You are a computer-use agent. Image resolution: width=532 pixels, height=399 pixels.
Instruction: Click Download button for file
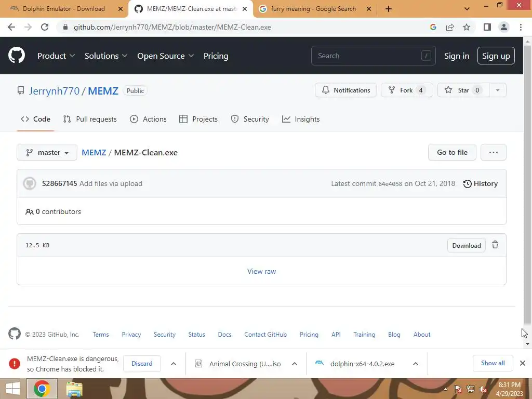pyautogui.click(x=467, y=245)
